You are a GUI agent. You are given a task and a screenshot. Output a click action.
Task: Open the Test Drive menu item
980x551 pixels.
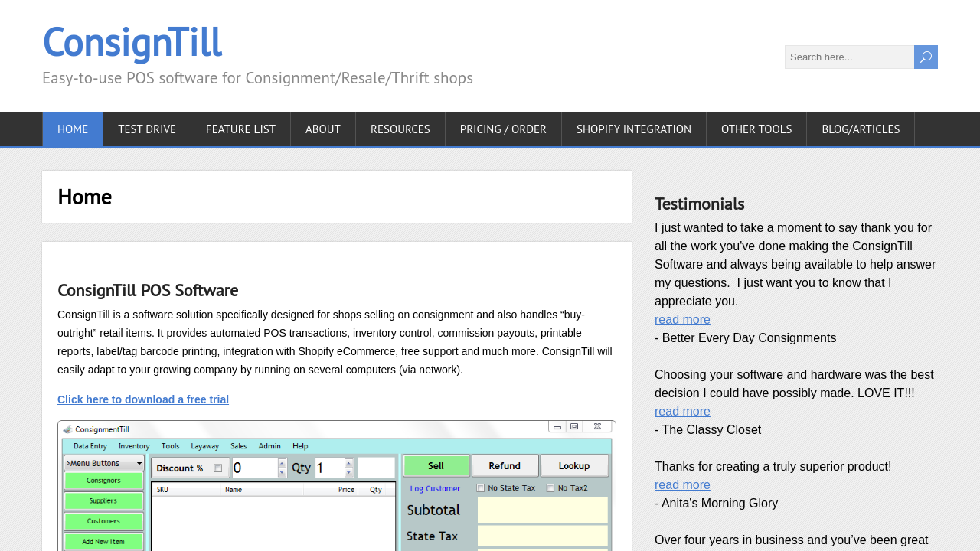[147, 129]
